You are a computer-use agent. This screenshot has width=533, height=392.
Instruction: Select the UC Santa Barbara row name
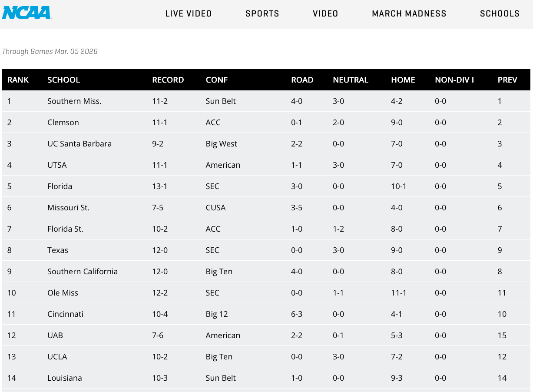pyautogui.click(x=79, y=144)
